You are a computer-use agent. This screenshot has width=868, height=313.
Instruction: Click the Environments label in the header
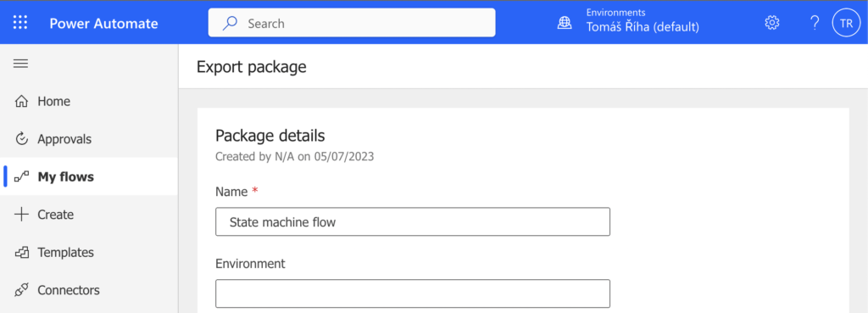616,12
